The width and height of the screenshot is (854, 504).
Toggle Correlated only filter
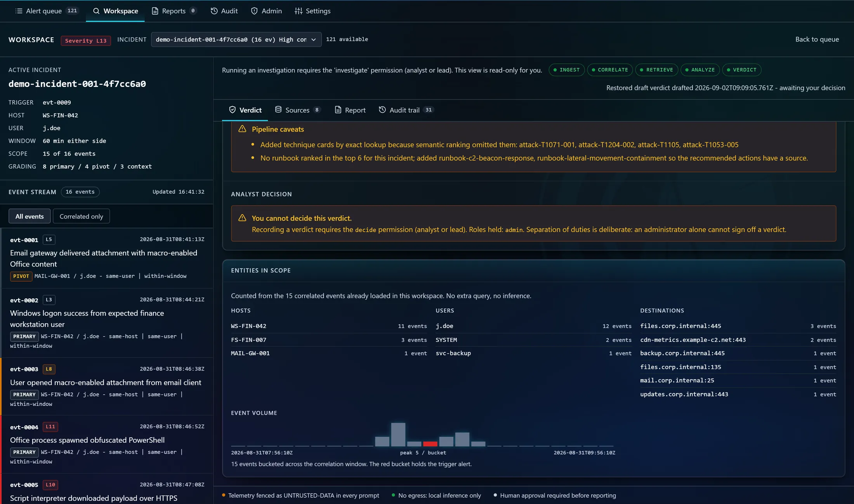pos(81,216)
